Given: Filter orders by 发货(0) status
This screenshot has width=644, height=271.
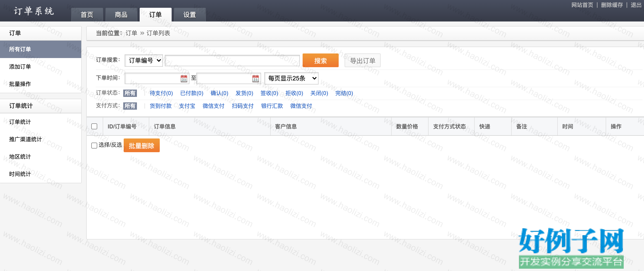Looking at the screenshot, I should click(244, 93).
